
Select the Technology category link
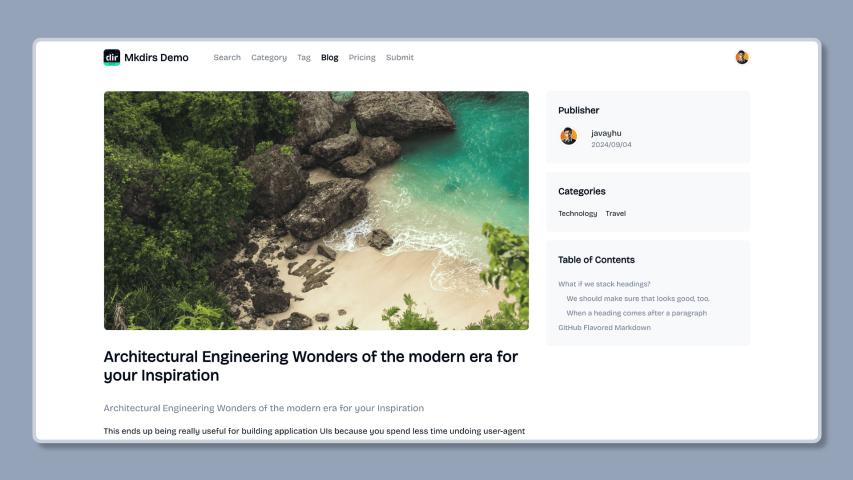(x=577, y=213)
